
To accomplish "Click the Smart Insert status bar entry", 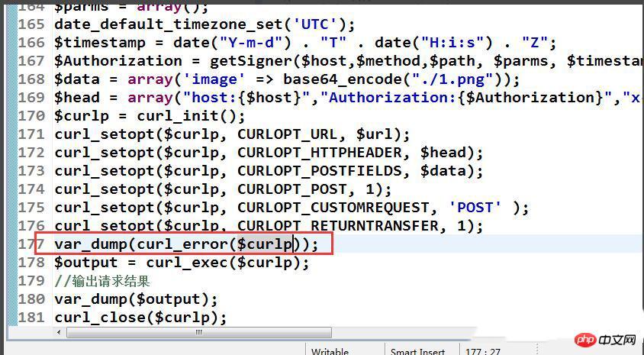I will point(417,352).
